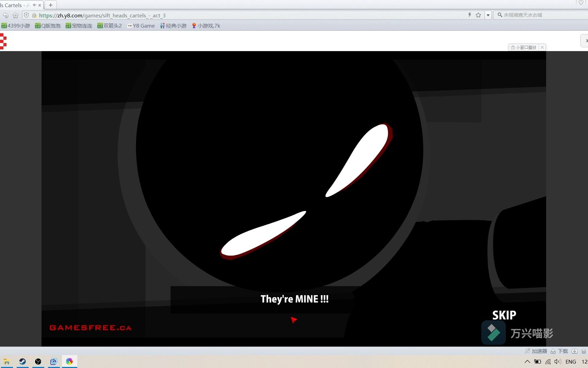This screenshot has height=368, width=588.
Task: Open the GAMESFREE.CA link in the game
Action: (x=91, y=328)
